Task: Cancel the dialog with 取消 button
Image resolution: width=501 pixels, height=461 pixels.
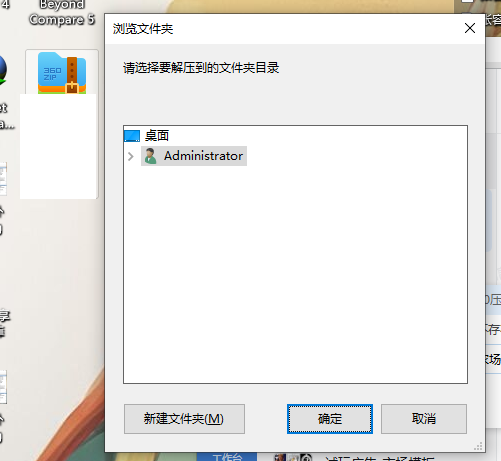Action: point(424,419)
